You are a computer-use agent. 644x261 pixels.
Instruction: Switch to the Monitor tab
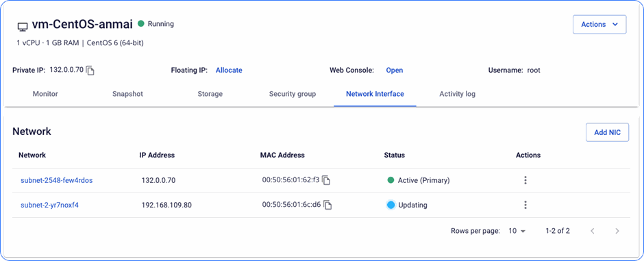click(x=45, y=94)
